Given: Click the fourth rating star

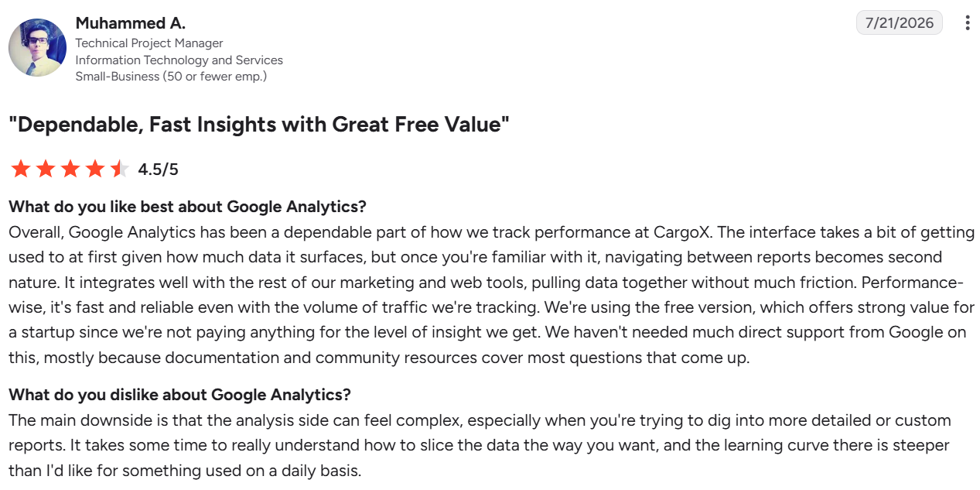Looking at the screenshot, I should pyautogui.click(x=94, y=169).
